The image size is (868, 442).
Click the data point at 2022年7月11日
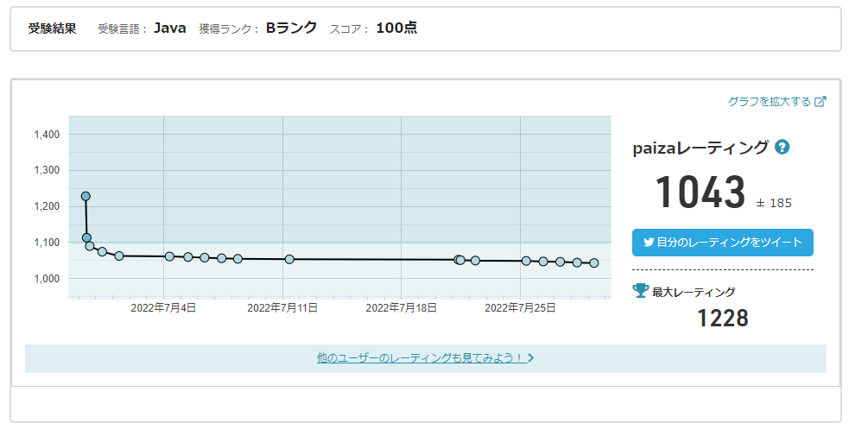[x=289, y=259]
